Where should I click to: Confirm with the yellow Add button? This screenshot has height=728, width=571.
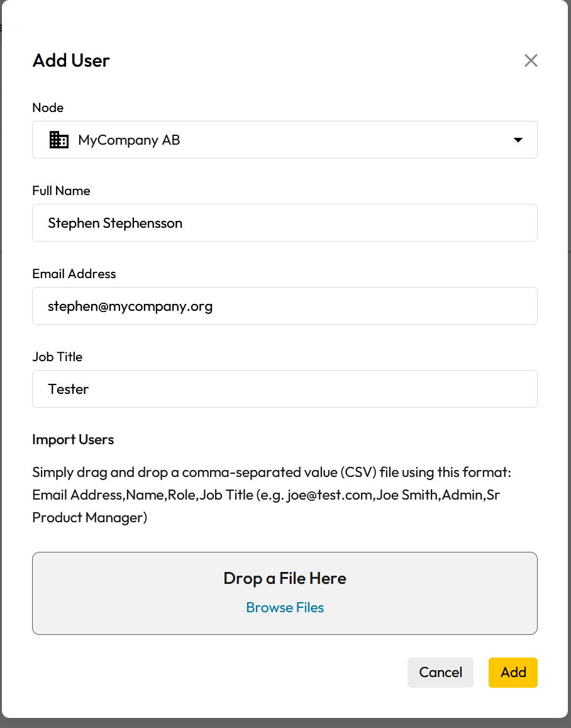point(513,672)
